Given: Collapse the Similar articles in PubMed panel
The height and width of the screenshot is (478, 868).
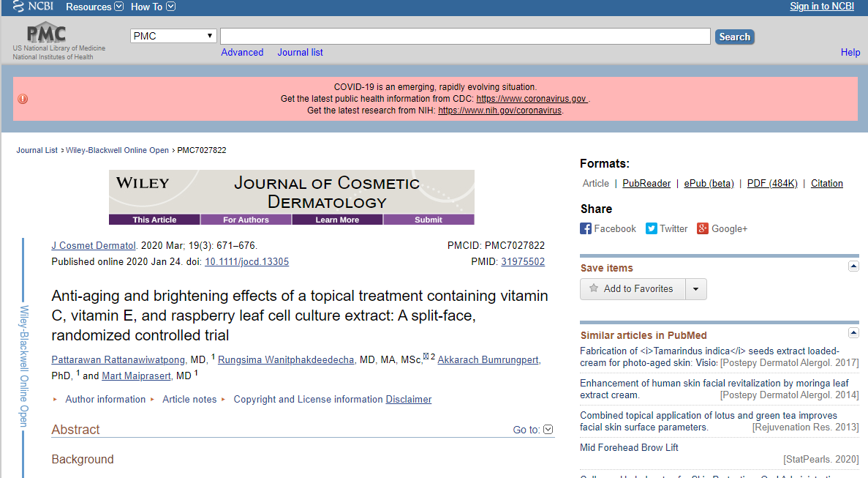Looking at the screenshot, I should pos(853,326).
